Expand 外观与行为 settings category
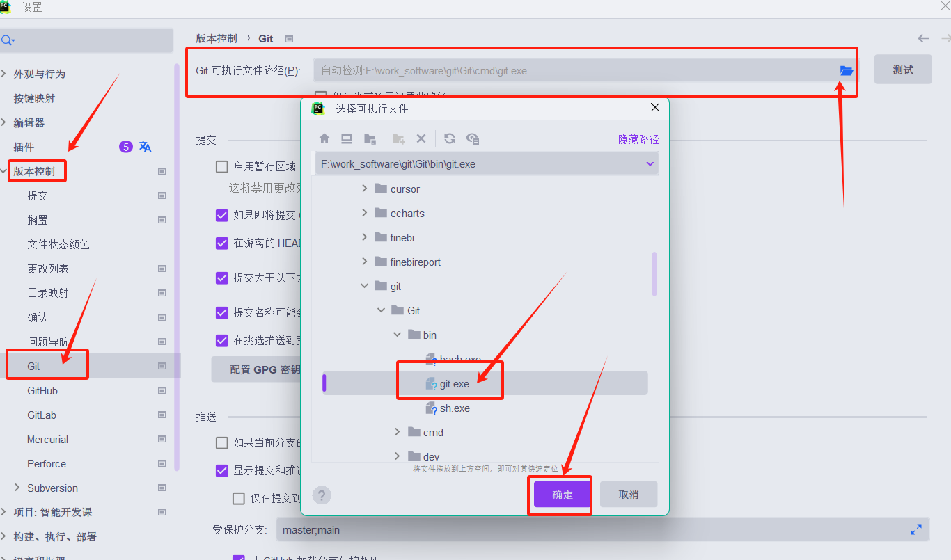This screenshot has height=560, width=951. 5,74
